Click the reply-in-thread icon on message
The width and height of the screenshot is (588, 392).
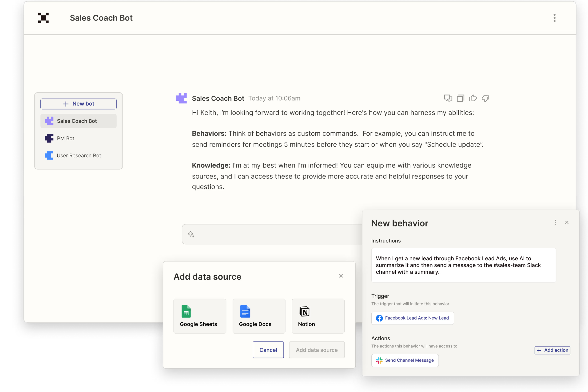448,98
